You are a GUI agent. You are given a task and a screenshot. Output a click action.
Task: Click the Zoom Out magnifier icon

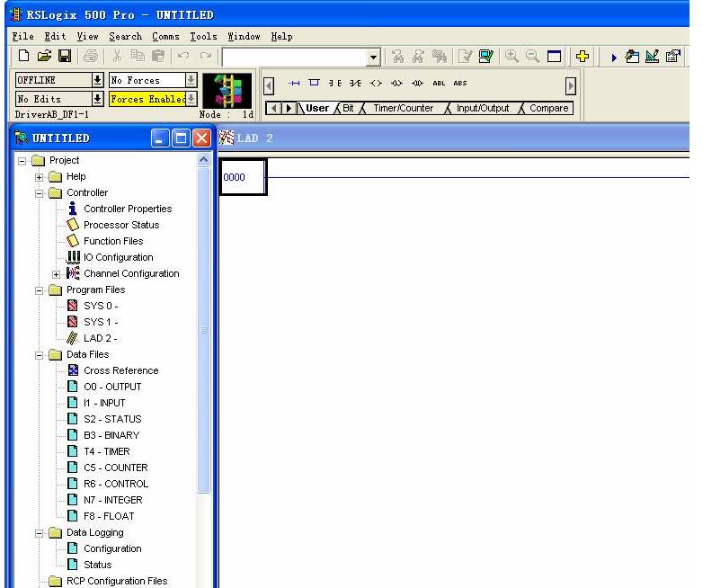(x=532, y=56)
